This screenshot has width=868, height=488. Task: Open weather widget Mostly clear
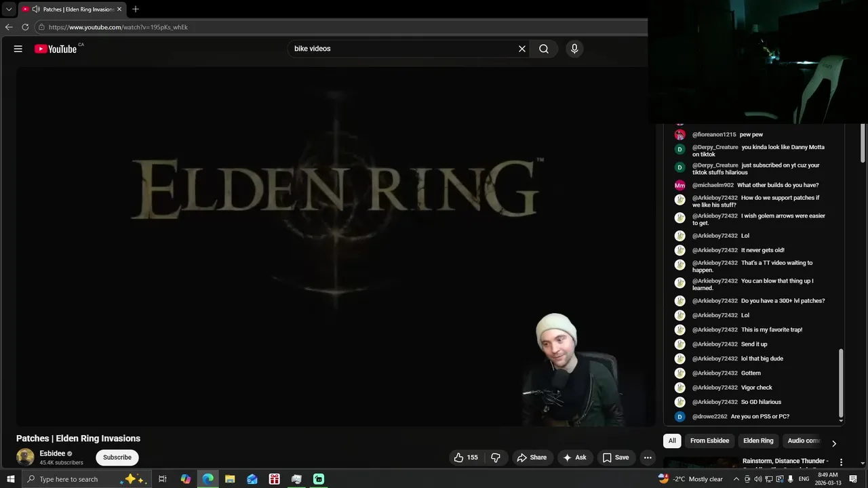[x=690, y=479]
